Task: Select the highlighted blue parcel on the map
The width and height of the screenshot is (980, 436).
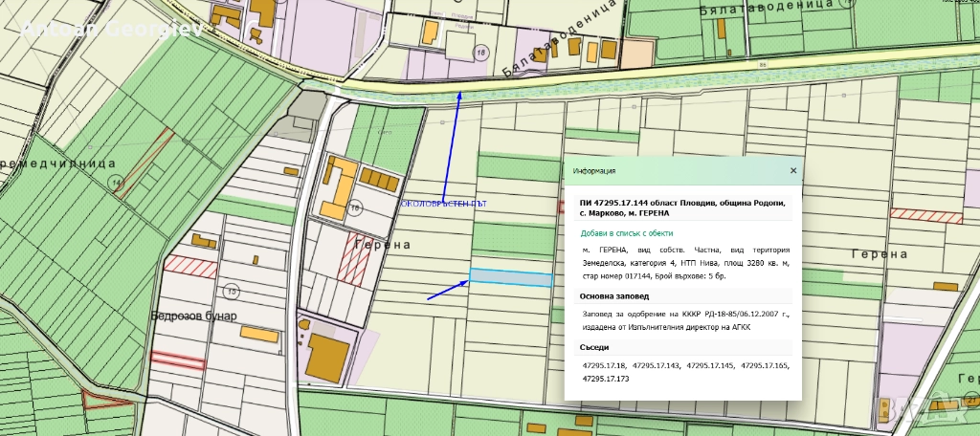Action: coord(511,278)
